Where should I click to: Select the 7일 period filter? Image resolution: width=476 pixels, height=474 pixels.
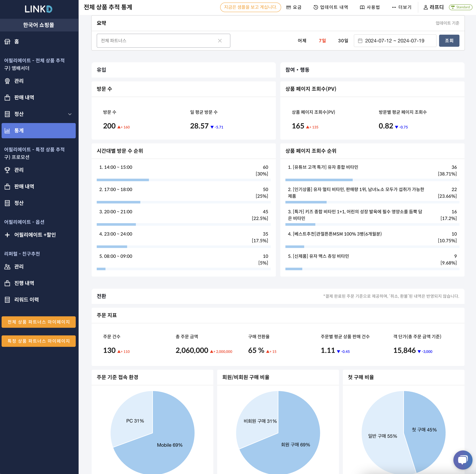322,41
